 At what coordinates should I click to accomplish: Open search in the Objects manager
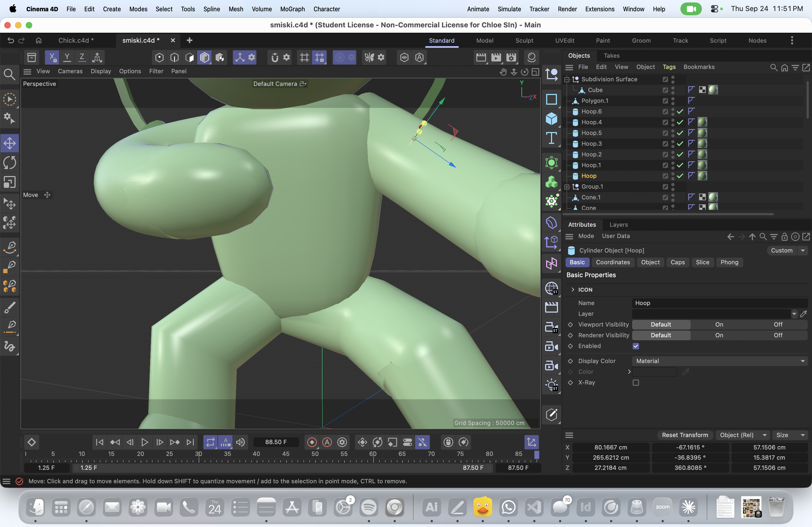(x=773, y=67)
